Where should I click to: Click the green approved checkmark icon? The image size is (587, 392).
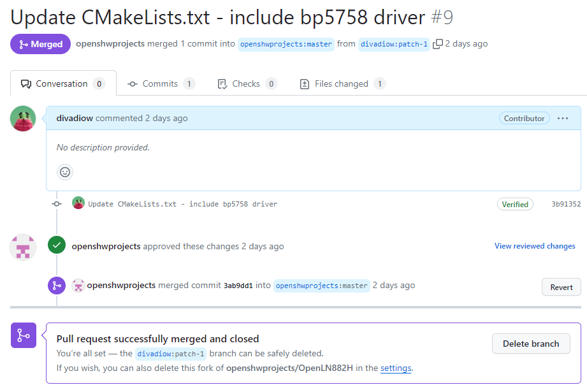[x=57, y=245]
